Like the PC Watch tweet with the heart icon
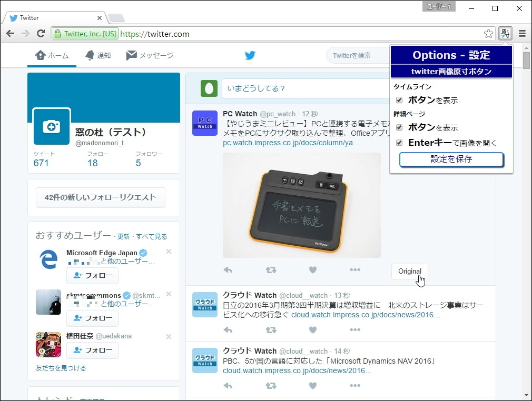This screenshot has height=401, width=532. tap(312, 269)
